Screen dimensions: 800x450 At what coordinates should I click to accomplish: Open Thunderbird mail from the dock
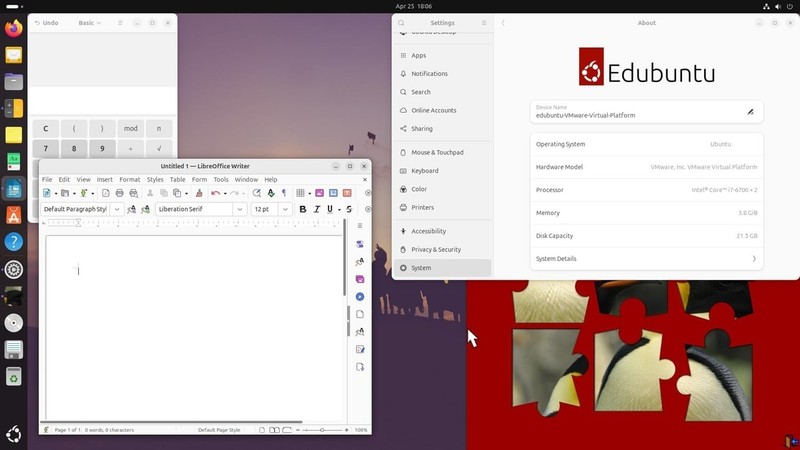pyautogui.click(x=14, y=55)
